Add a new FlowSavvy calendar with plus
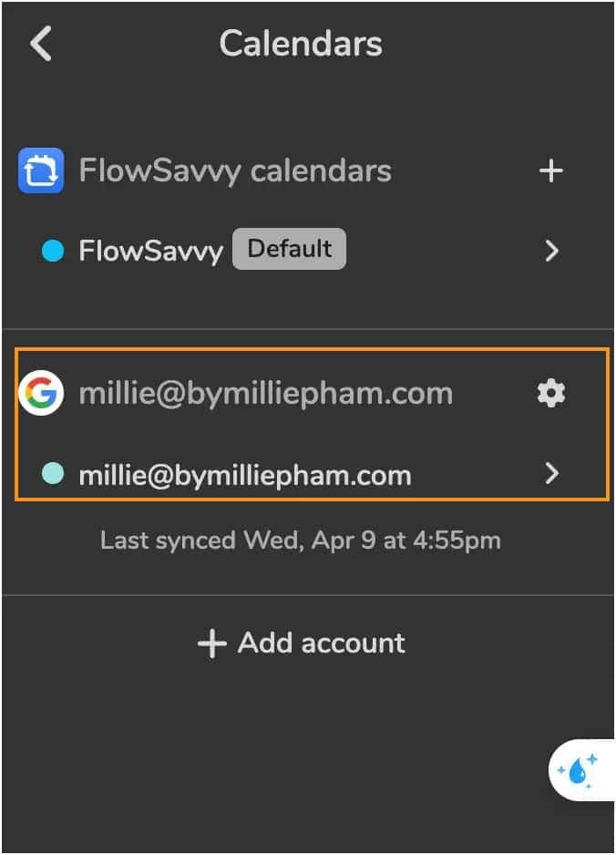The width and height of the screenshot is (616, 855). (x=551, y=170)
